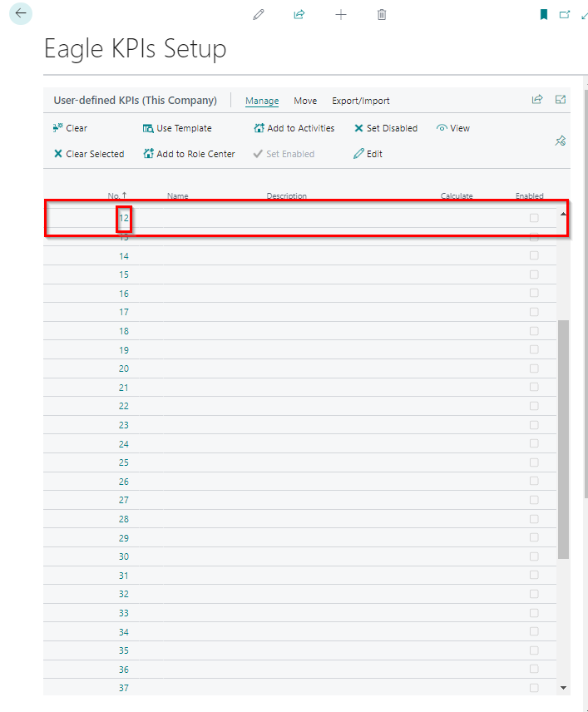Open the Export/Import menu
The height and width of the screenshot is (712, 588).
coord(360,101)
